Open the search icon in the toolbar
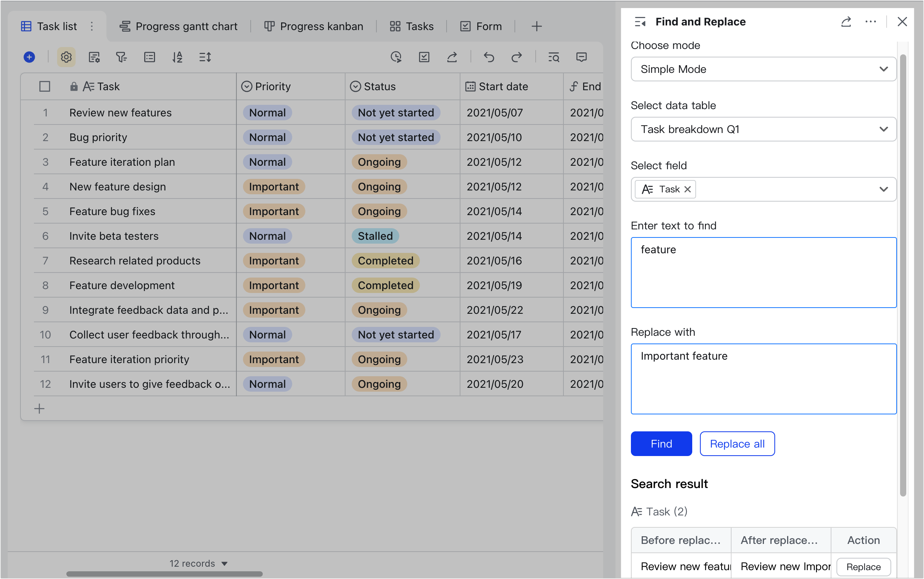 553,57
